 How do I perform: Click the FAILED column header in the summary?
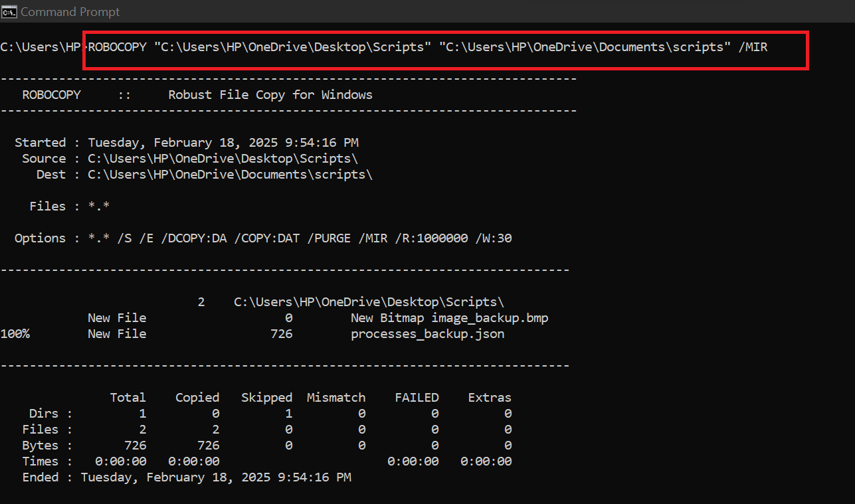[417, 398]
